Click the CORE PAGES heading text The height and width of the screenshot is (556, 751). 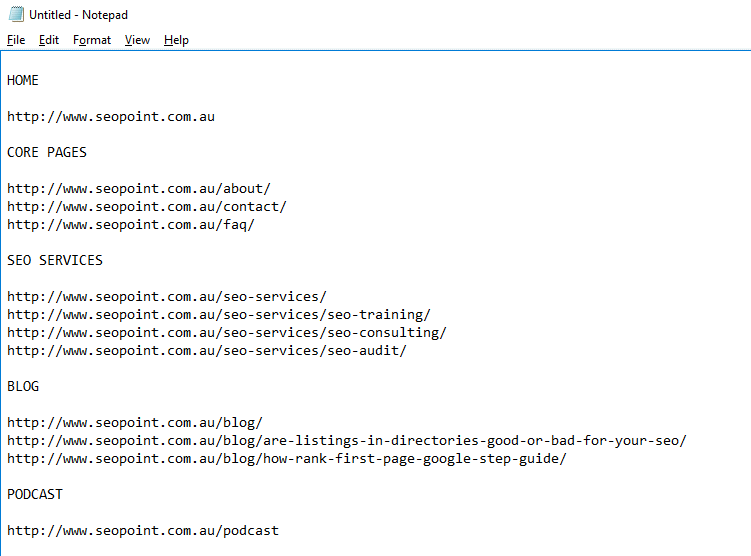(x=47, y=152)
